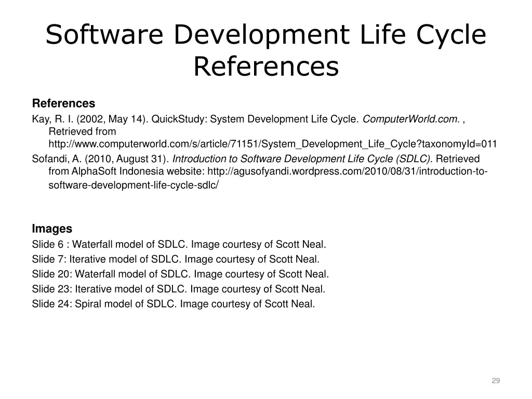
Task: Click "Slide 6 : Waterfall model of SDLC" line
Action: (179, 244)
